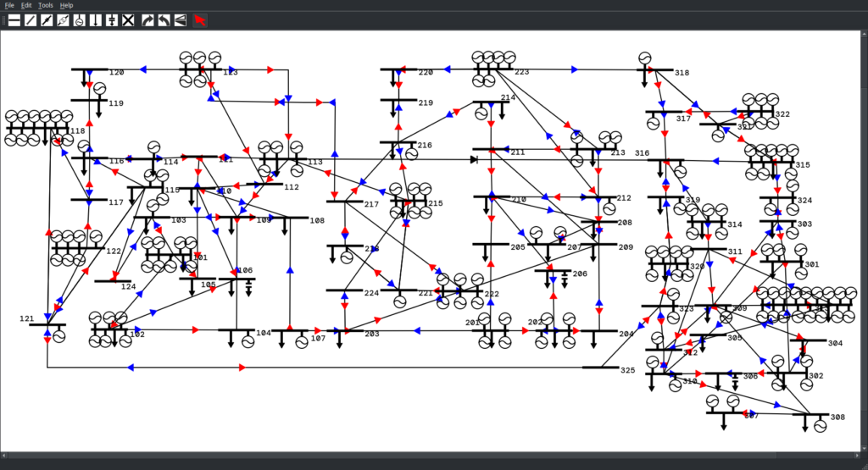Click the generator symbol at bus 119
Image resolution: width=868 pixels, height=470 pixels.
tap(100, 88)
